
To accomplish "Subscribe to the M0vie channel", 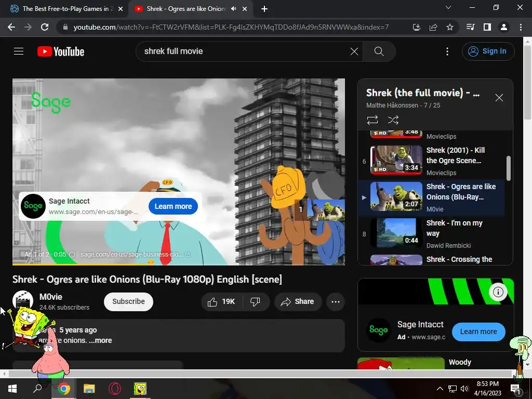I will (128, 302).
